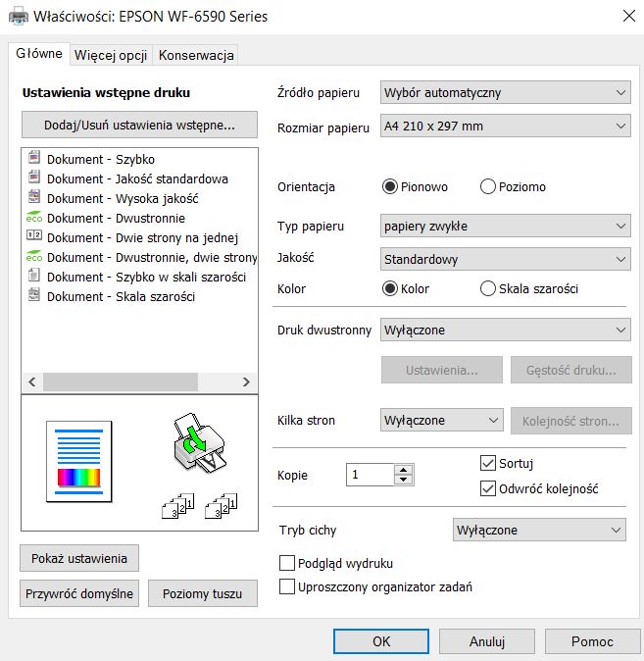
Task: Click the printer illustration in the preview
Action: 199,443
